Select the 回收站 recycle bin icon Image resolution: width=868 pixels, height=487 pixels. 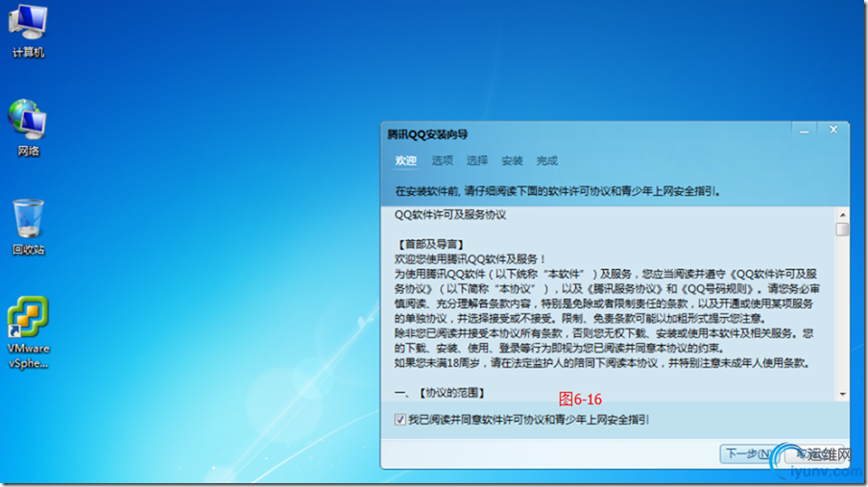(28, 227)
